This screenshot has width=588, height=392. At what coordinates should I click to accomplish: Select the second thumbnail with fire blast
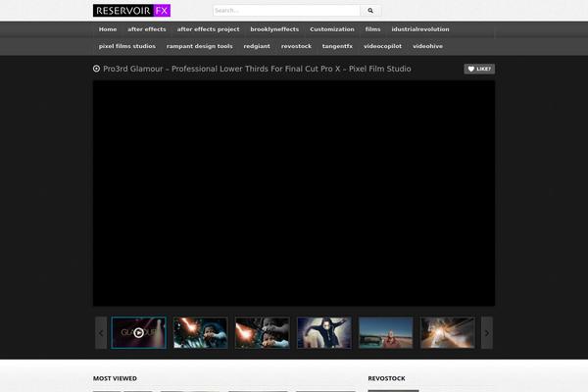pyautogui.click(x=200, y=333)
